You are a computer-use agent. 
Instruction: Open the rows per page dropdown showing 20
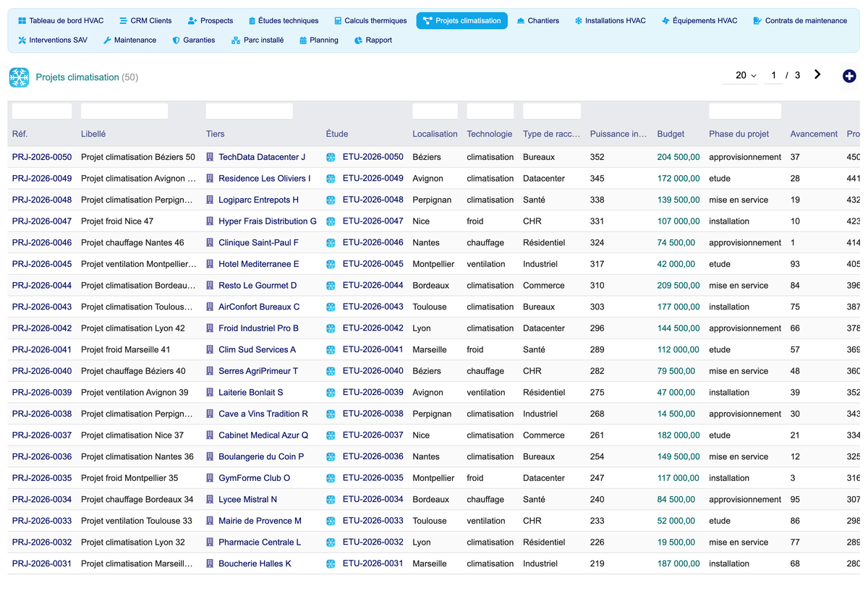pos(740,75)
